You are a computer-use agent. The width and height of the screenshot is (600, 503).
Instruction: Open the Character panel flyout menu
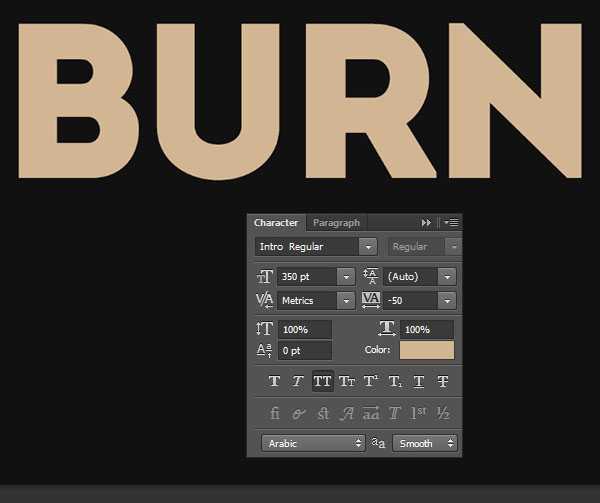pyautogui.click(x=452, y=223)
